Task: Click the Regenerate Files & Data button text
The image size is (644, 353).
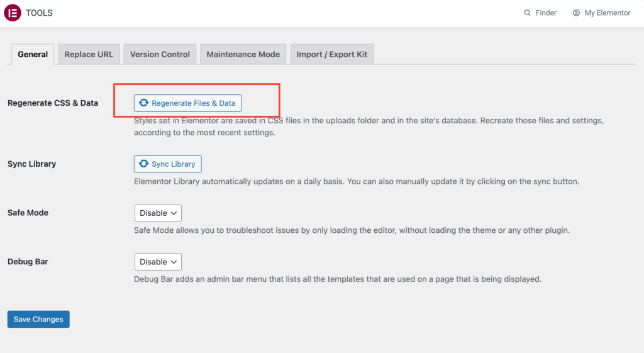Action: coord(193,103)
